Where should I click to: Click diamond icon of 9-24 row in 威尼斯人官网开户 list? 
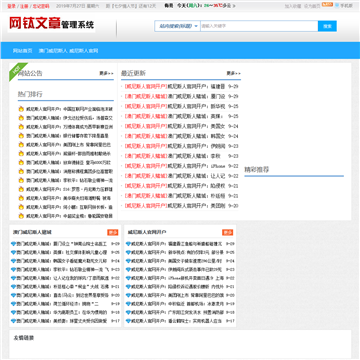coord(128,261)
